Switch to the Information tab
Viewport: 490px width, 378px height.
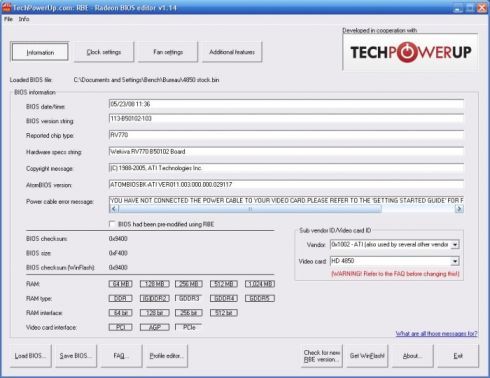40,52
